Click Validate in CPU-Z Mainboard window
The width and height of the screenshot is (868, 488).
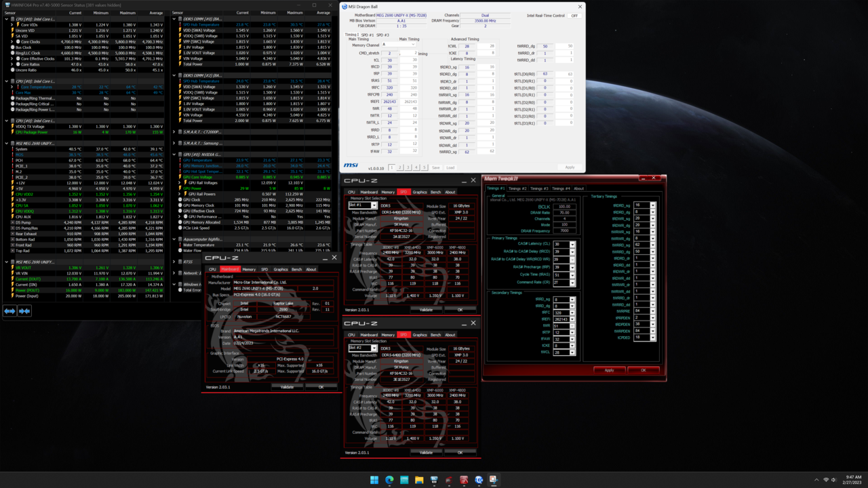pos(287,387)
